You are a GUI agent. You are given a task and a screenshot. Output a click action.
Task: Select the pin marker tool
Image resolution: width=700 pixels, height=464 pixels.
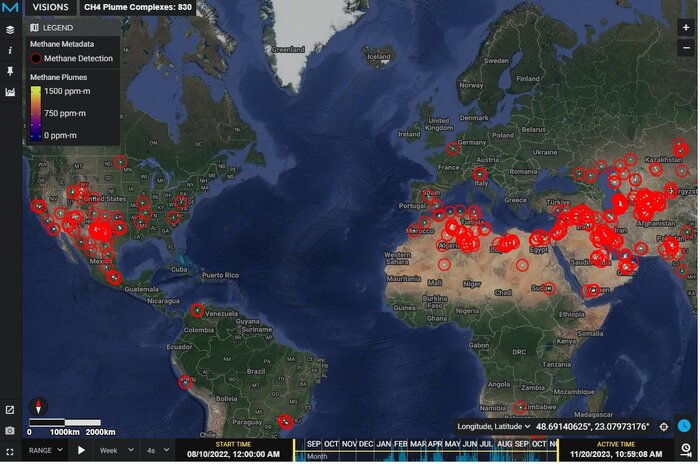coord(10,71)
